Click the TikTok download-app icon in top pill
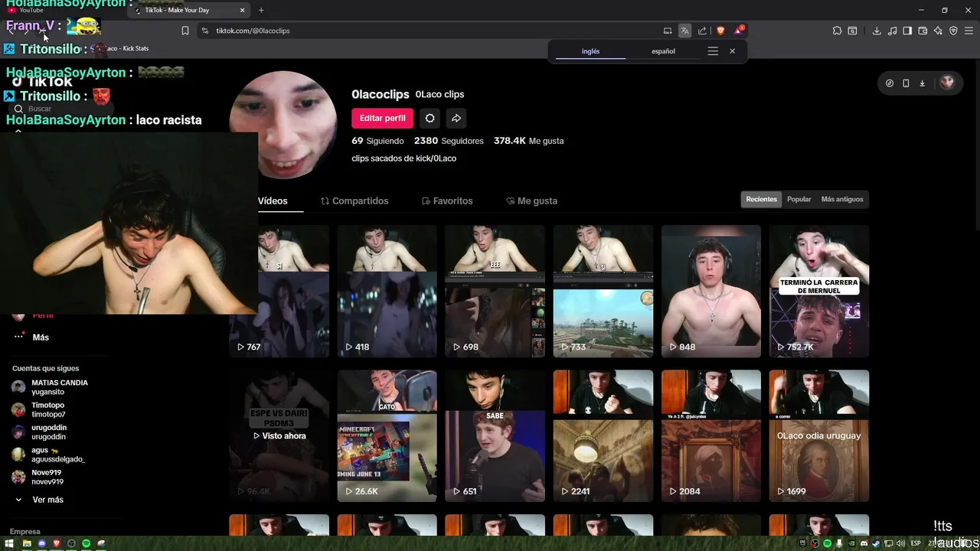 [922, 83]
